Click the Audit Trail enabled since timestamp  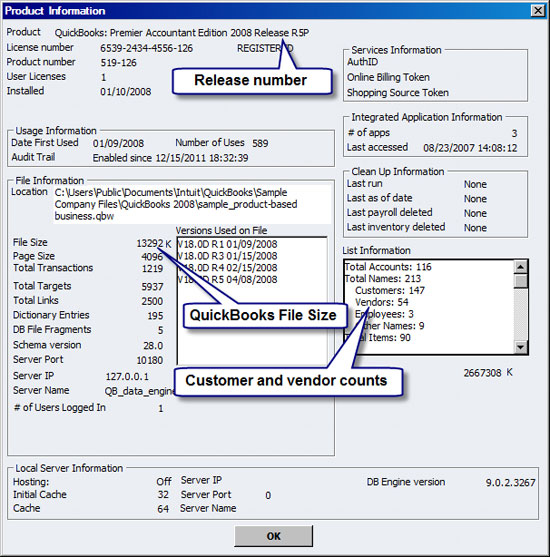pyautogui.click(x=171, y=158)
